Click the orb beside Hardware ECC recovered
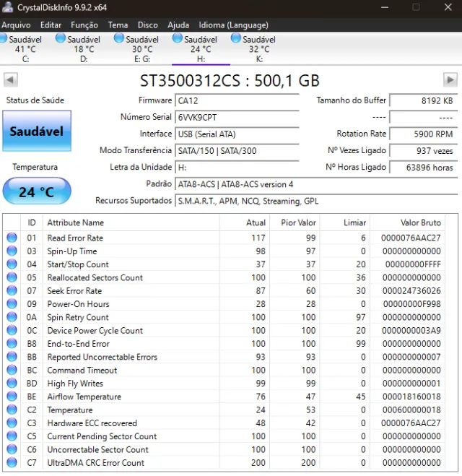This screenshot has height=476, width=462. tap(12, 423)
